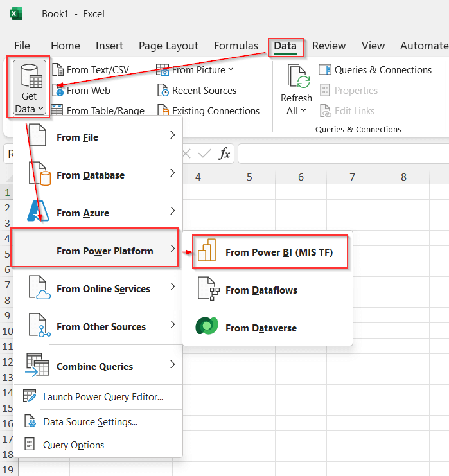Click into the formula bar input
Image resolution: width=449 pixels, height=476 pixels.
pos(344,154)
